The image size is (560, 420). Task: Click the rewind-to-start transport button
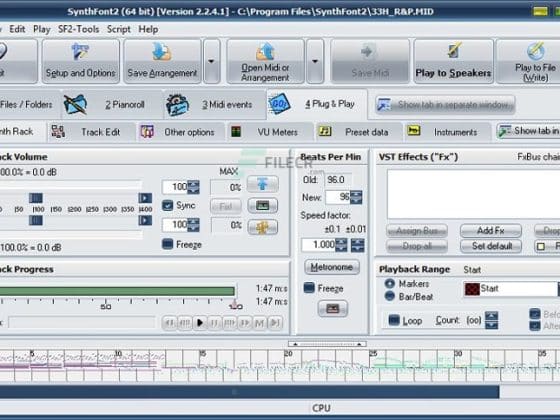pyautogui.click(x=170, y=323)
